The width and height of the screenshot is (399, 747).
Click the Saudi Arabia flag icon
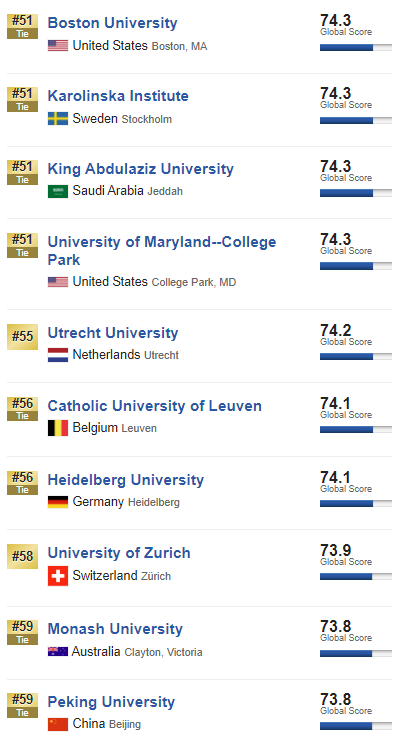(58, 192)
